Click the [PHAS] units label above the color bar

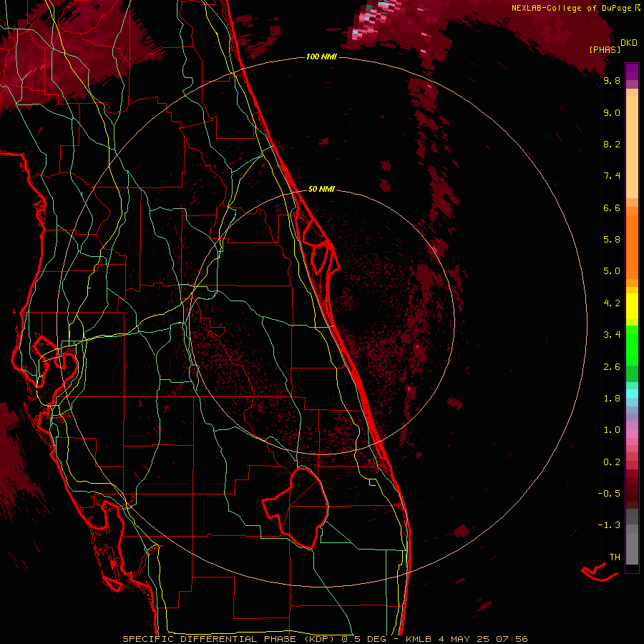(605, 49)
